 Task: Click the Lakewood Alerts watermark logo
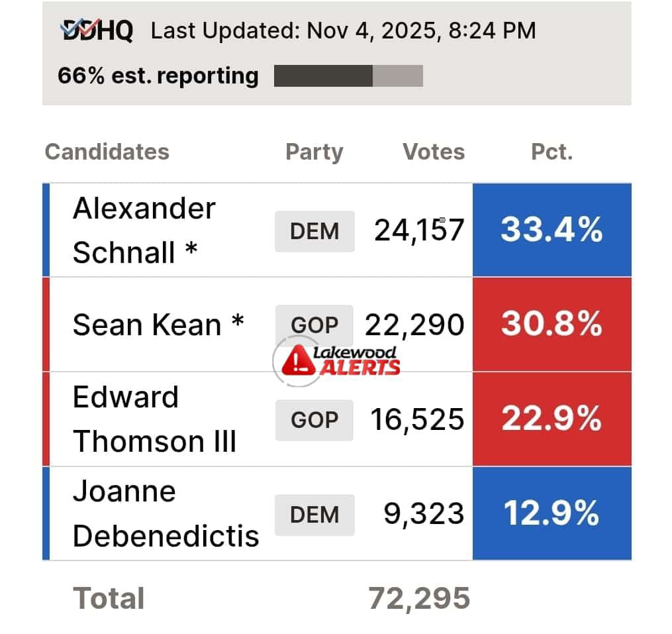pyautogui.click(x=339, y=360)
